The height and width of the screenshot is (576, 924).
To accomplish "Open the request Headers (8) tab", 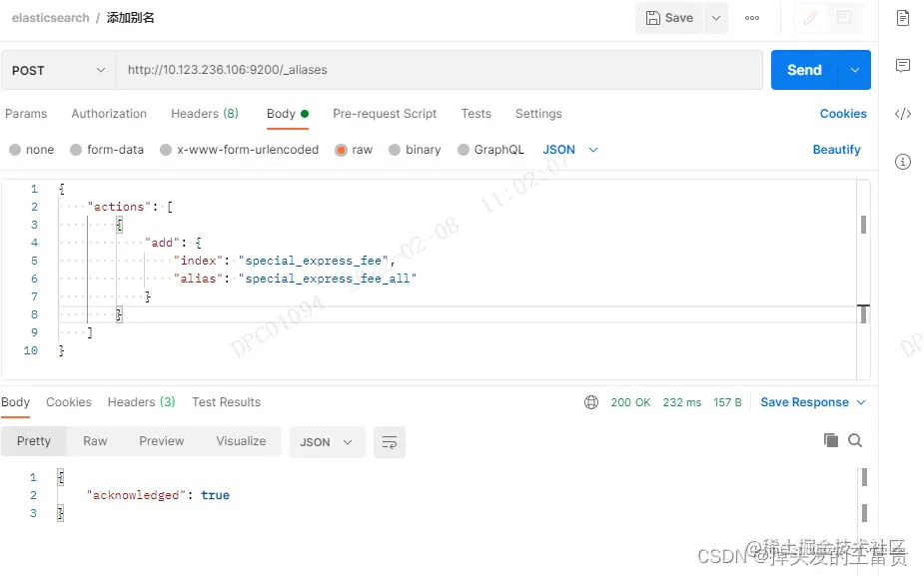I will coord(205,114).
